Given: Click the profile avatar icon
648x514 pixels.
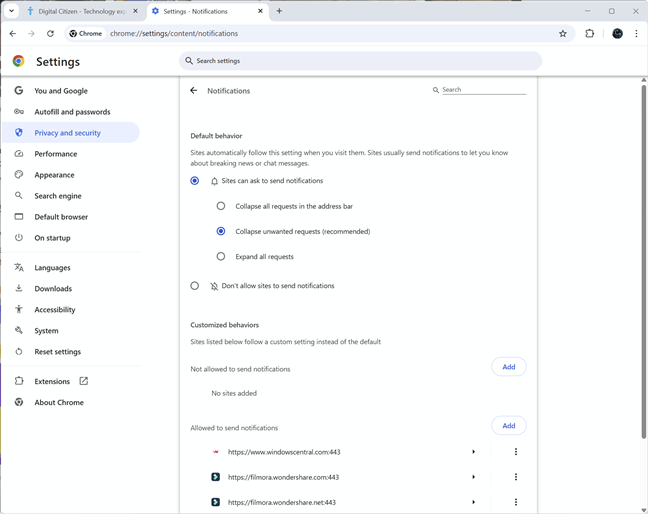Looking at the screenshot, I should [617, 34].
